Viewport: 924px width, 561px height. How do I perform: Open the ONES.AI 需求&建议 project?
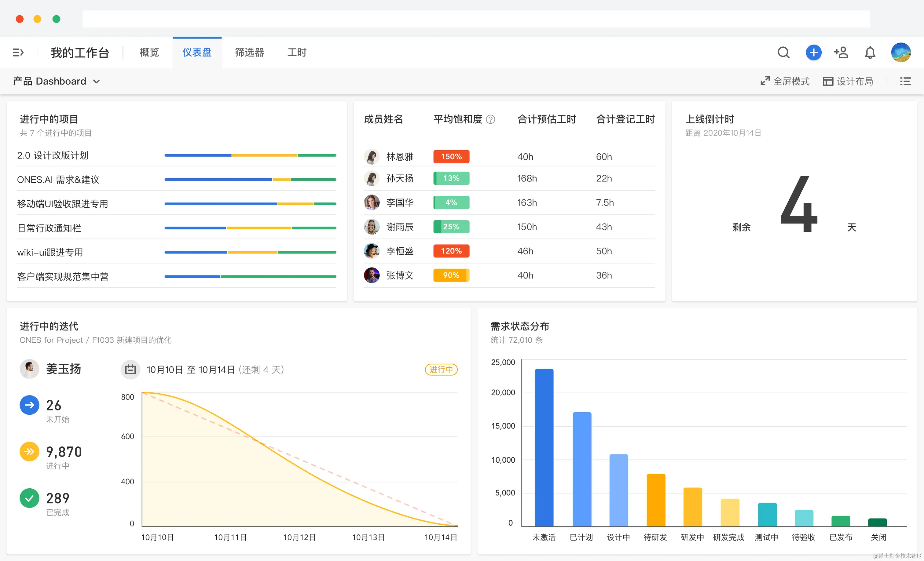58,180
